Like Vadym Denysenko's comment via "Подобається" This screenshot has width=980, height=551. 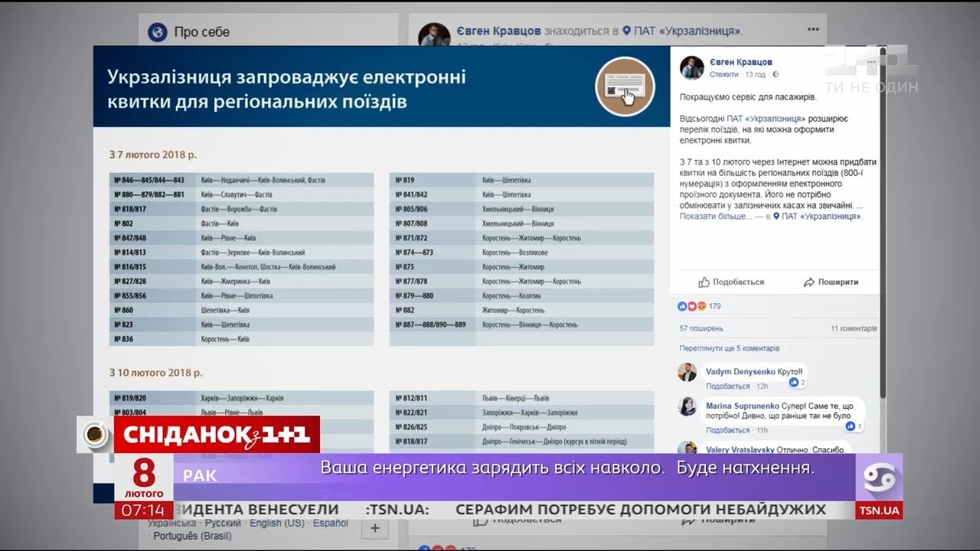pos(728,386)
